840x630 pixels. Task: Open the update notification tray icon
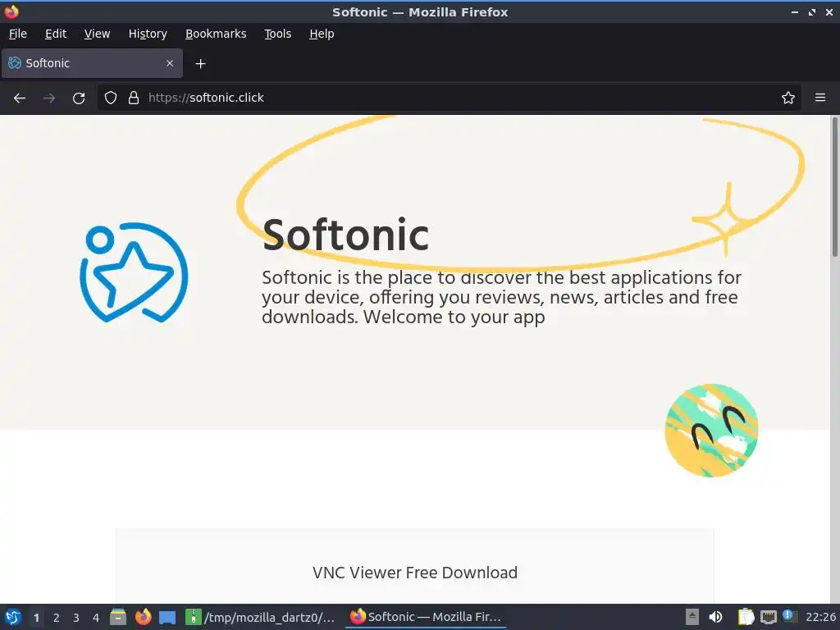789,616
